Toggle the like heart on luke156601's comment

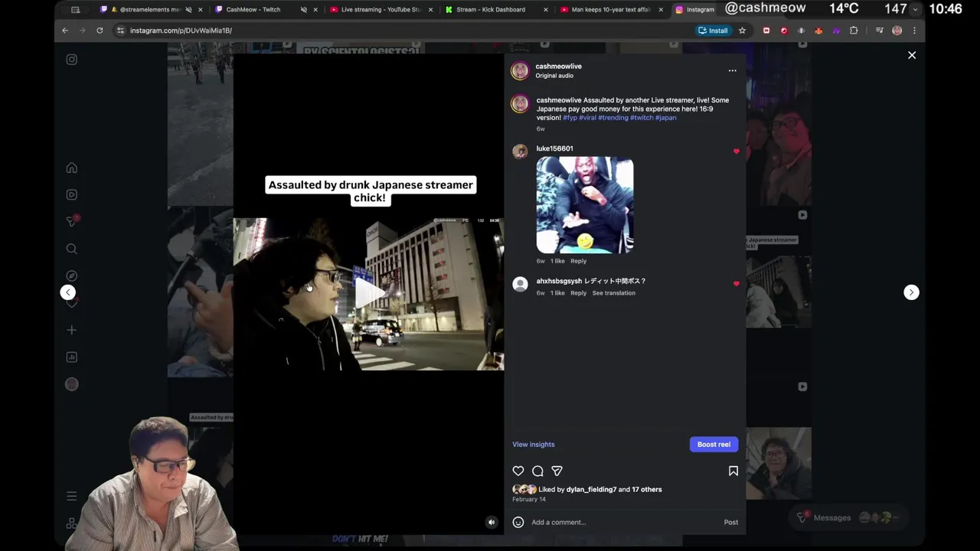click(737, 152)
